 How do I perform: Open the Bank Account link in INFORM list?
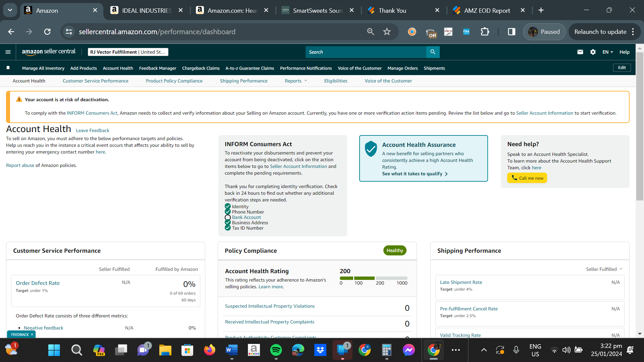(x=247, y=217)
